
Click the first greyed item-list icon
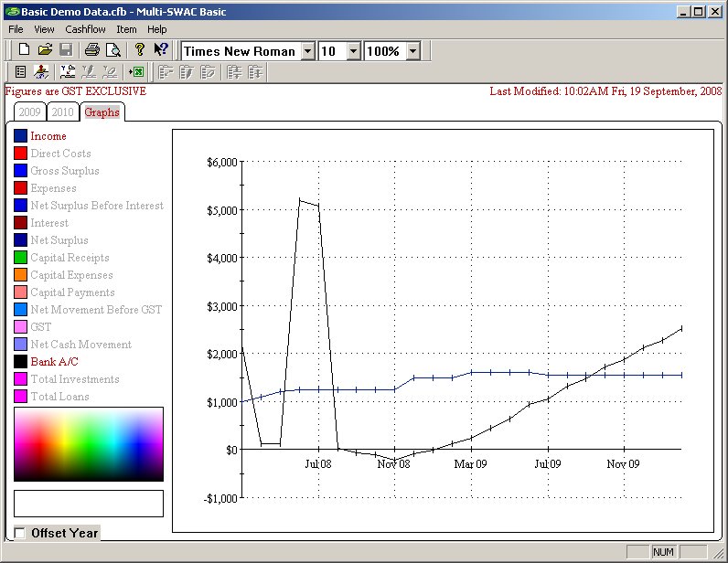tap(166, 72)
